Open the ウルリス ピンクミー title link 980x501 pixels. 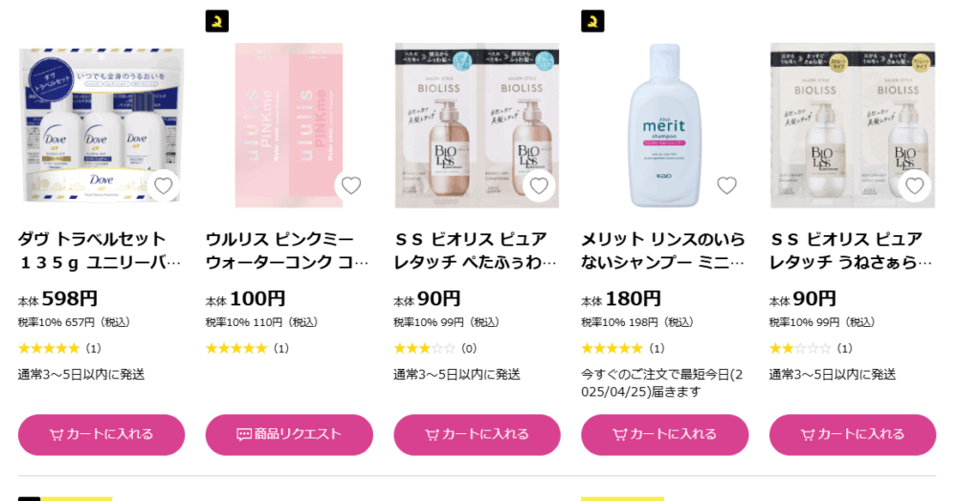[x=287, y=250]
